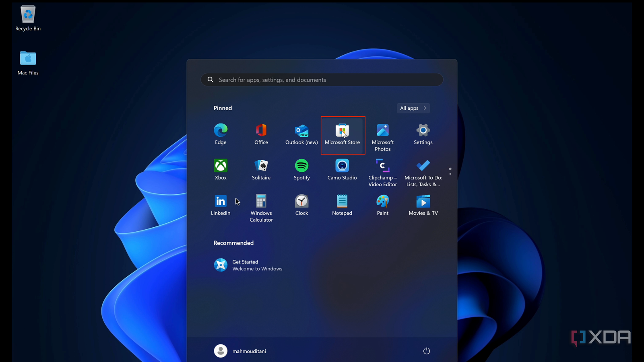Open Outlook (new) app

[301, 135]
